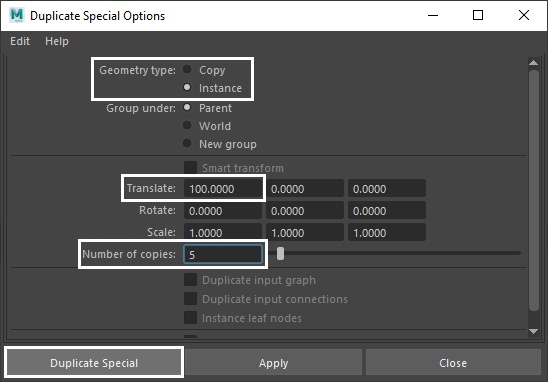Click the Apply button
548x382 pixels.
274,363
